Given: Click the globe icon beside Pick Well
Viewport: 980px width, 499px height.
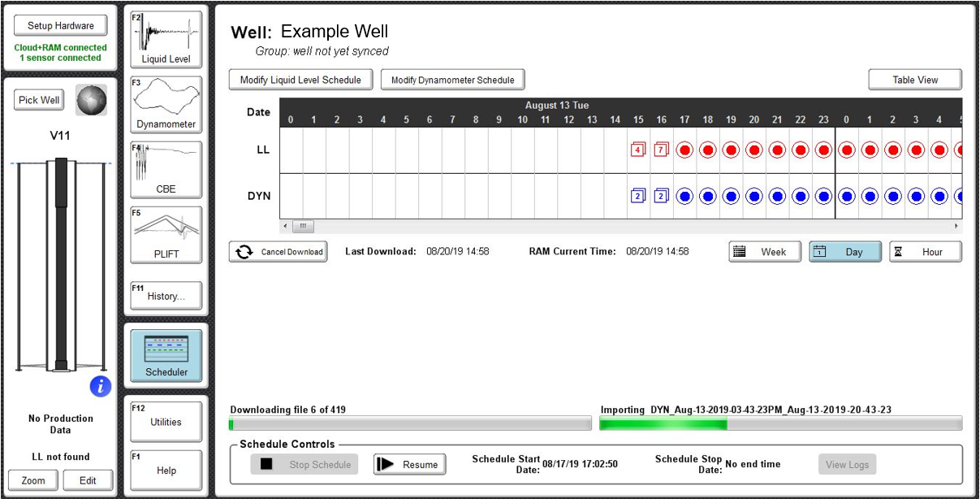Looking at the screenshot, I should 91,100.
